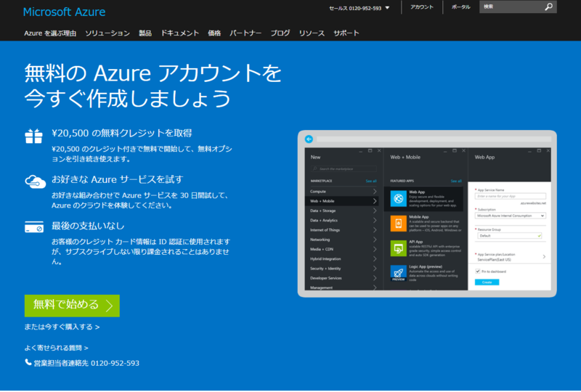This screenshot has width=581, height=392.
Task: Select the Mobile App orange icon
Action: pos(398,224)
